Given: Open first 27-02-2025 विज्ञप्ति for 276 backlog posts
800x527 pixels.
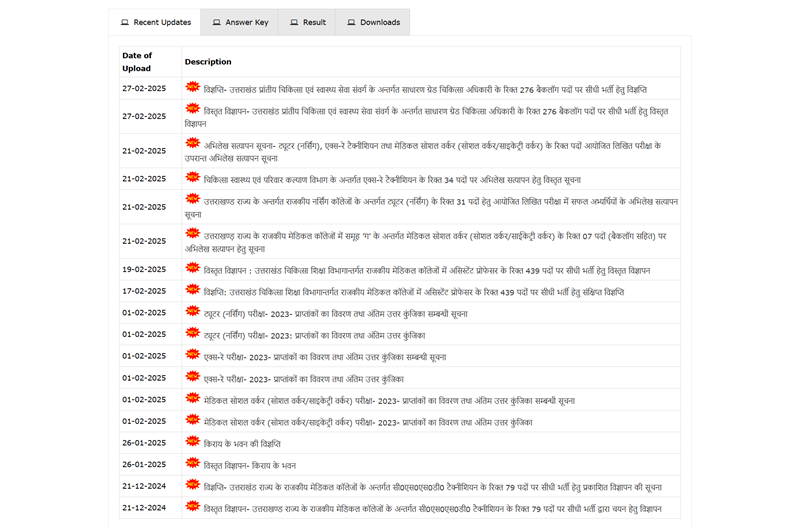Looking at the screenshot, I should (x=425, y=88).
